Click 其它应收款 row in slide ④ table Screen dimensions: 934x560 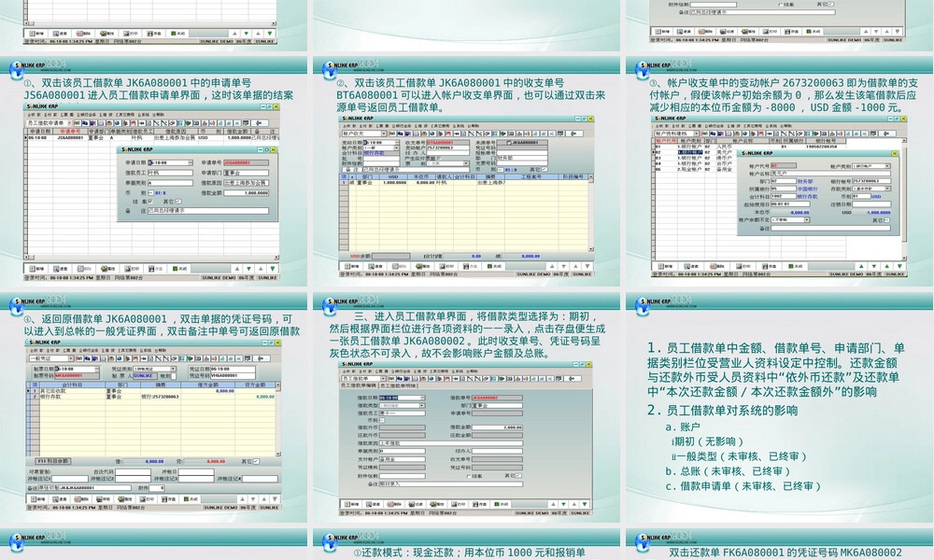tap(150, 391)
